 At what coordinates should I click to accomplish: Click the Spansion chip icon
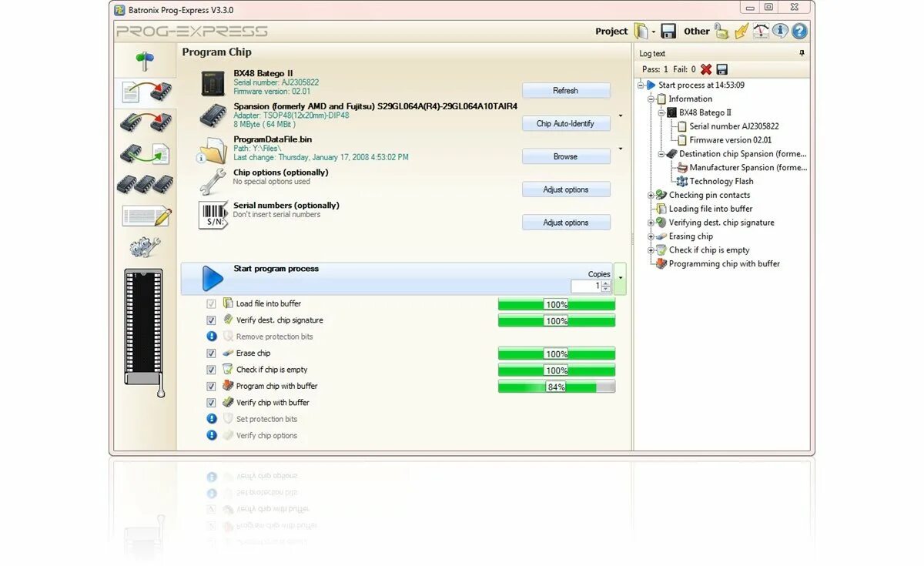click(x=213, y=116)
